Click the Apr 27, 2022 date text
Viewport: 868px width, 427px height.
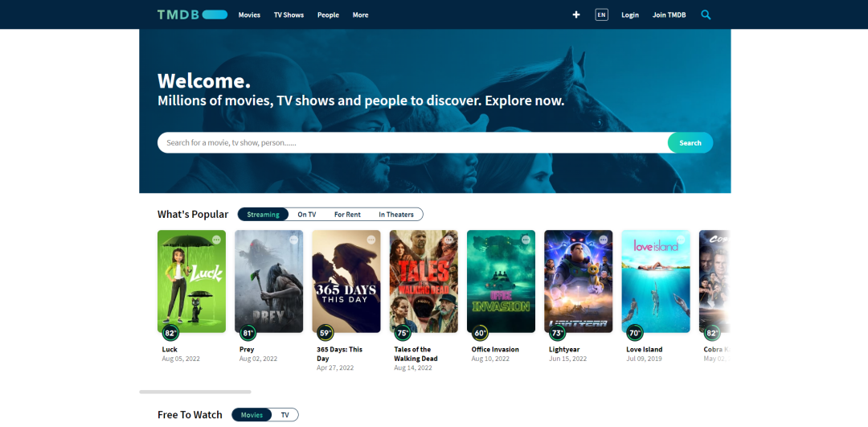(335, 367)
